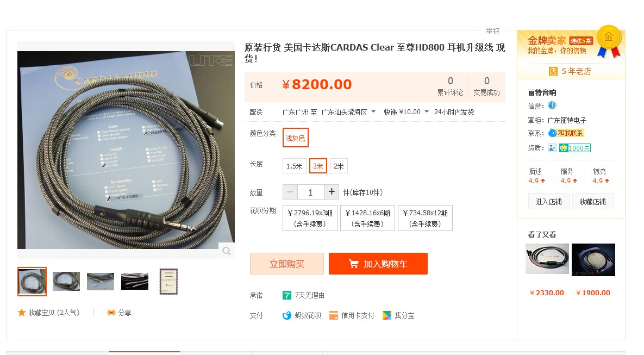Select the certificate thumbnail image
The image size is (644, 355).
click(168, 282)
